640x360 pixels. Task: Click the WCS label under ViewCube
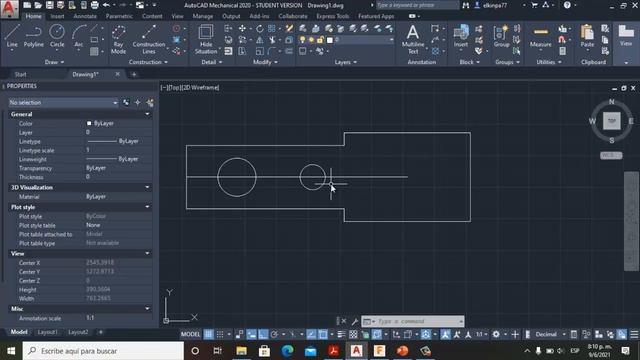coord(611,156)
